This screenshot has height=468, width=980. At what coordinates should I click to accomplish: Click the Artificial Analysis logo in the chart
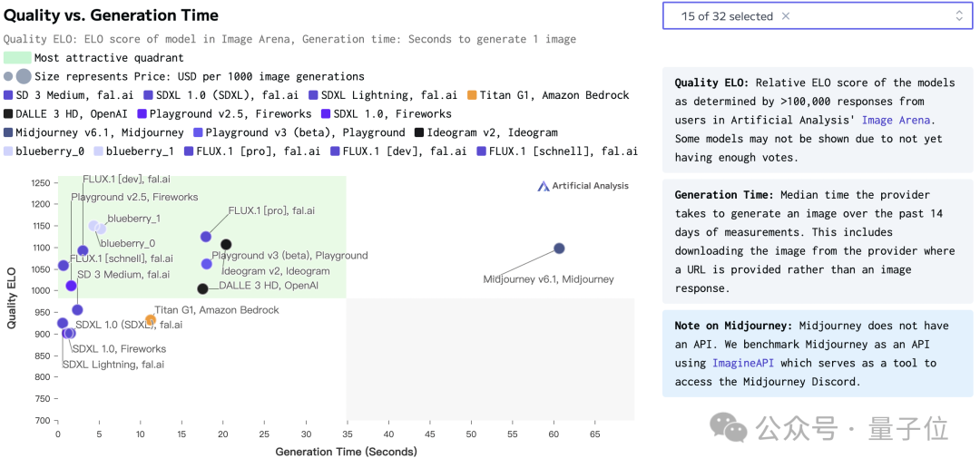[583, 186]
